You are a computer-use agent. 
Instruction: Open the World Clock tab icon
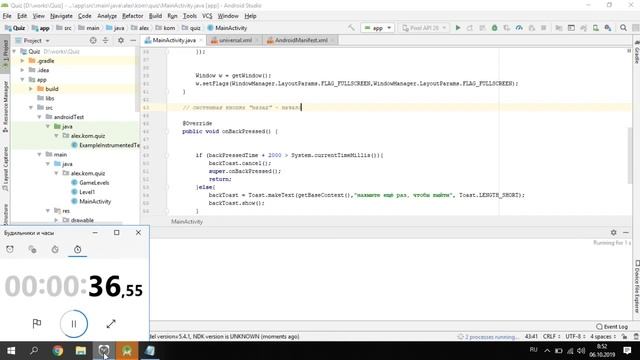coord(32,249)
